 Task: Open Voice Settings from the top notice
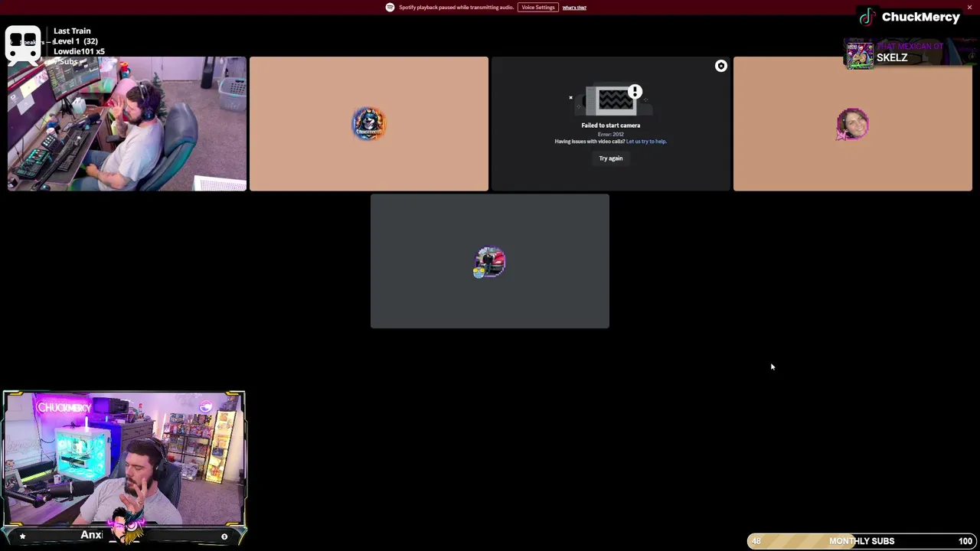pyautogui.click(x=537, y=8)
